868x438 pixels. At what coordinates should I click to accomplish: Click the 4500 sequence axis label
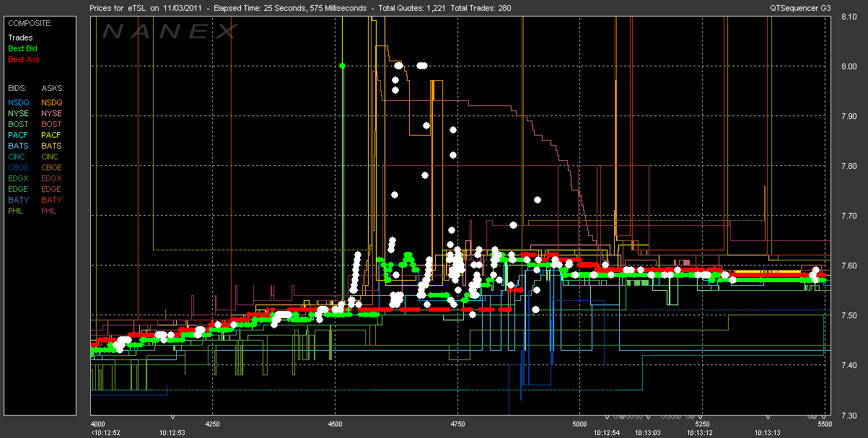(x=335, y=424)
